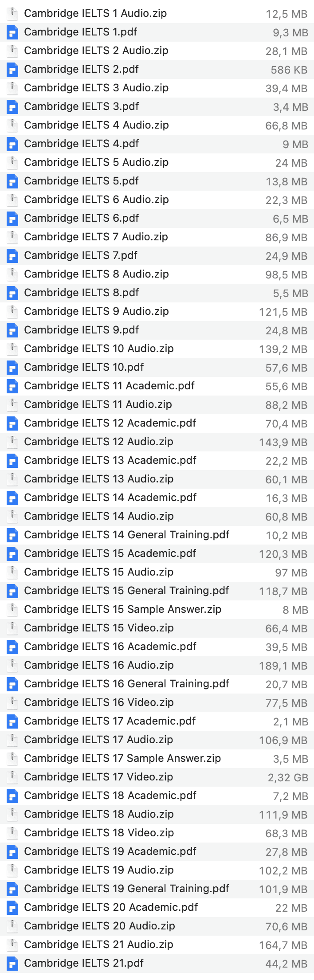The height and width of the screenshot is (980, 314).
Task: Select file name Cambridge IELTS 6 Audio.zip
Action: [x=97, y=200]
